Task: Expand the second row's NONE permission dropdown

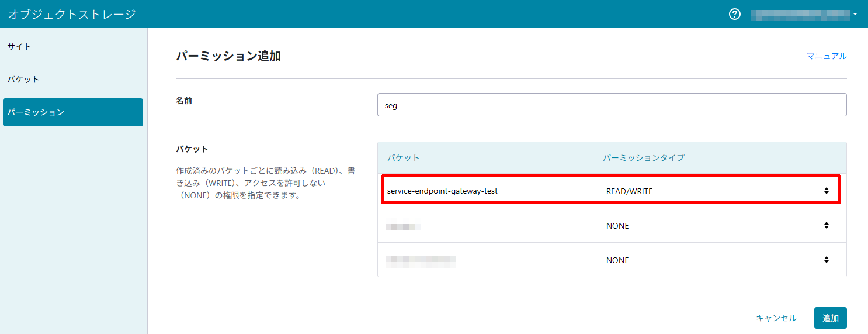Action: pos(717,226)
